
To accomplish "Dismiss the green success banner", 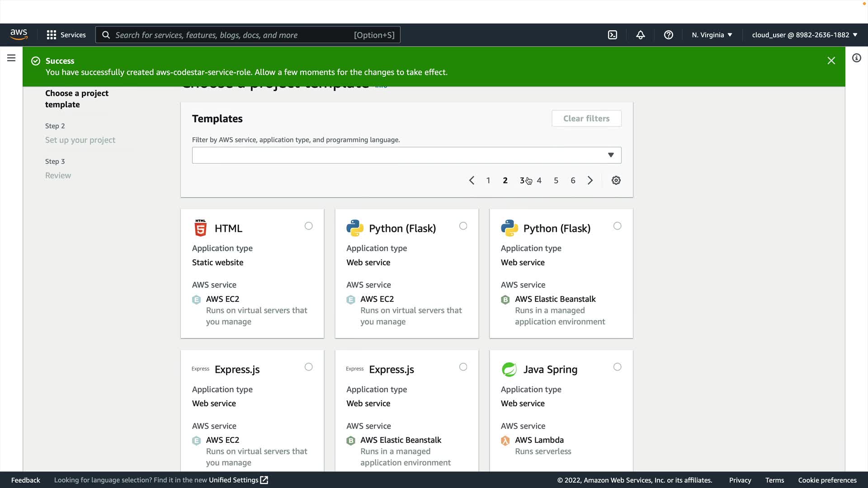I will tap(831, 61).
